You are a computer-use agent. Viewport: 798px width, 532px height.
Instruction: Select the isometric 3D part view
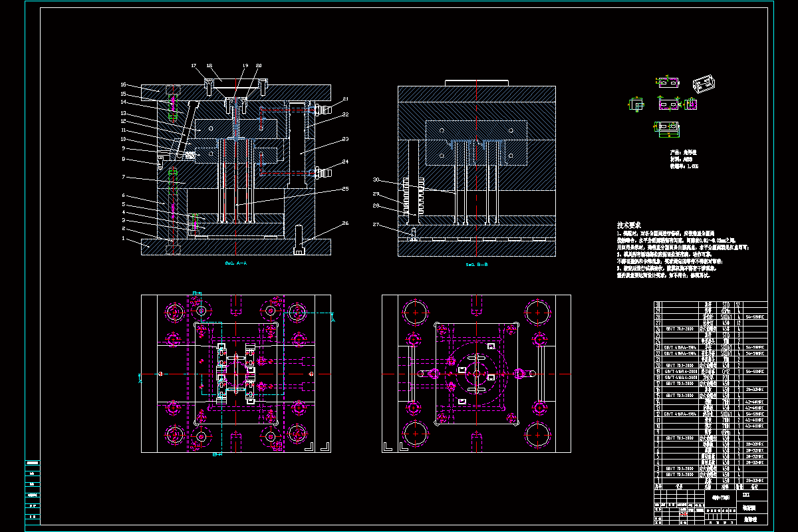702,85
